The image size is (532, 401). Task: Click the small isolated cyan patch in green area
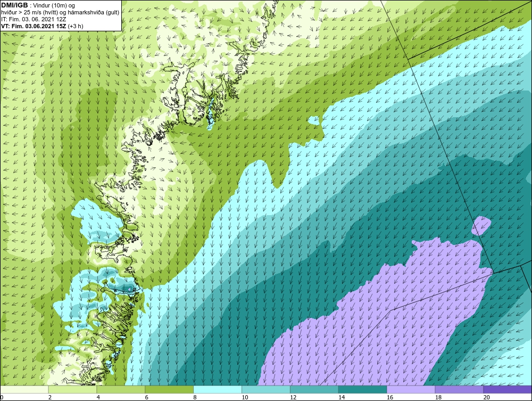(314, 120)
